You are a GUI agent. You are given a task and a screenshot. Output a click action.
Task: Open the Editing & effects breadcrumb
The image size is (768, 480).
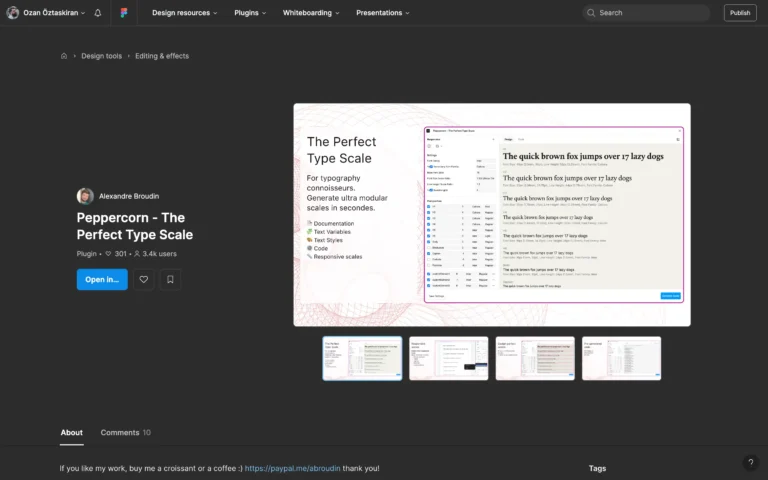point(162,56)
